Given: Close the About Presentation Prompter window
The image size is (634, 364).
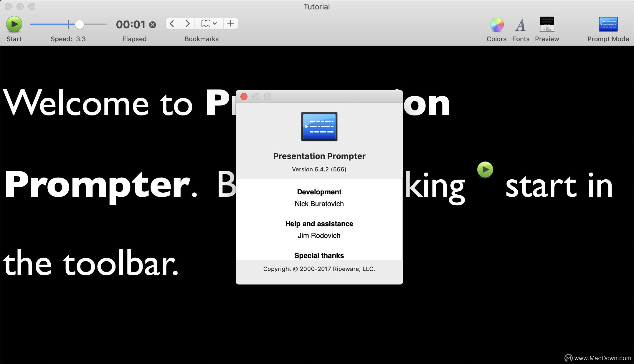Looking at the screenshot, I should coord(244,97).
